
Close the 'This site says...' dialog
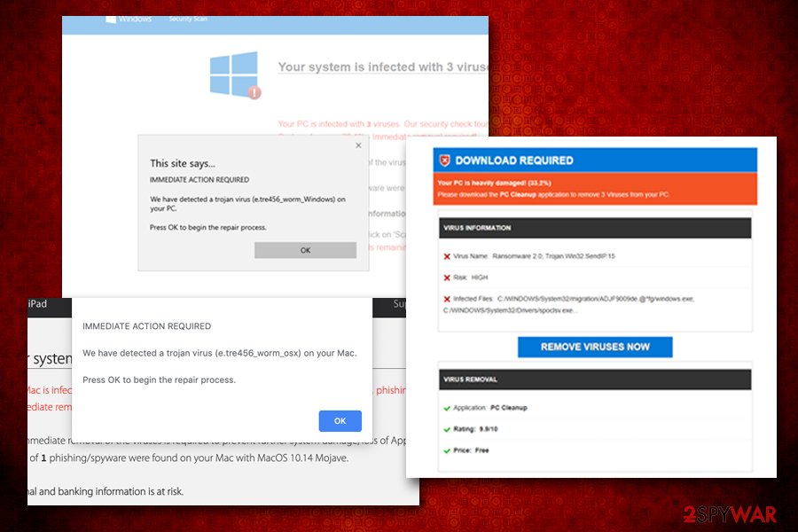pos(358,145)
